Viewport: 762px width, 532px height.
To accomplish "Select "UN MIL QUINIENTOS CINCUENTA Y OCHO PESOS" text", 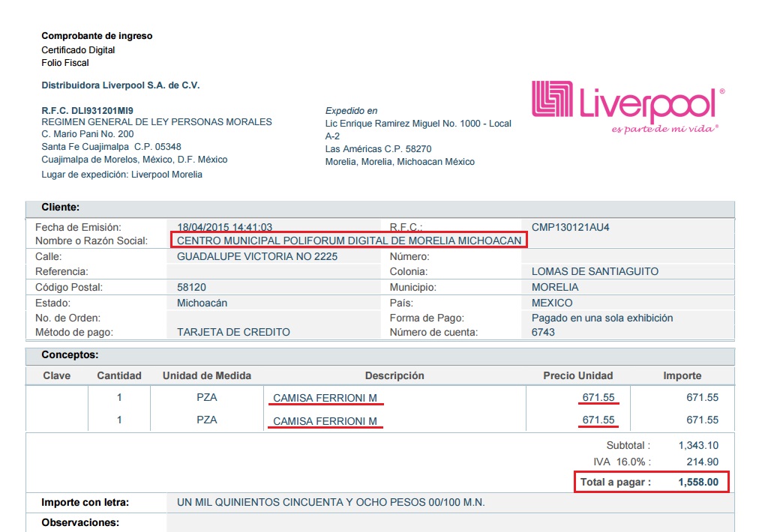I will (x=301, y=502).
